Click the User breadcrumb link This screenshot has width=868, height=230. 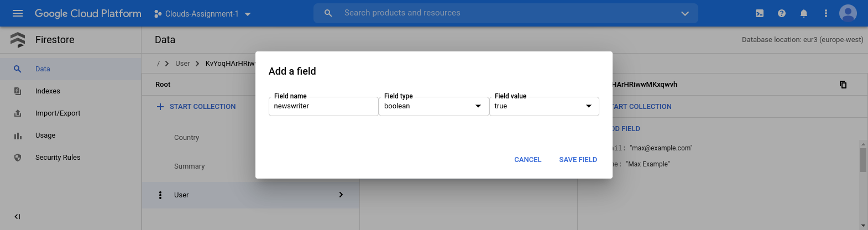pyautogui.click(x=182, y=64)
